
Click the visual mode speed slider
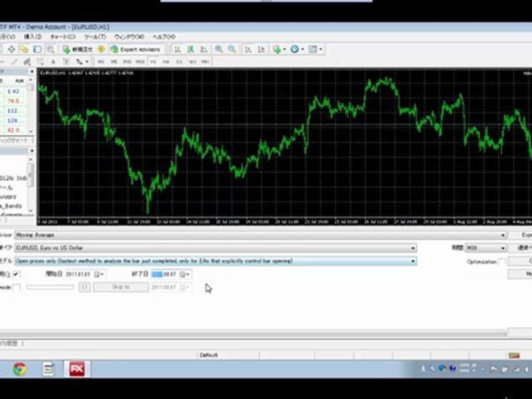[x=50, y=288]
